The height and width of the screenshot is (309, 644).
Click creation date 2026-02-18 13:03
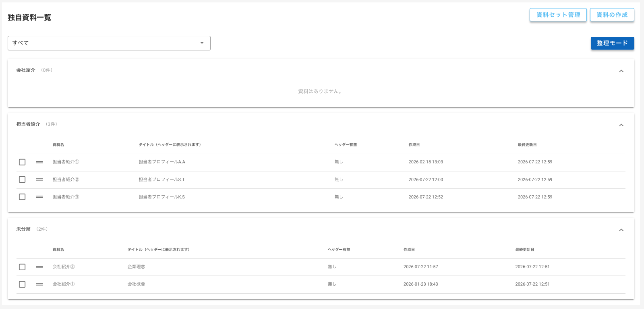coord(426,162)
